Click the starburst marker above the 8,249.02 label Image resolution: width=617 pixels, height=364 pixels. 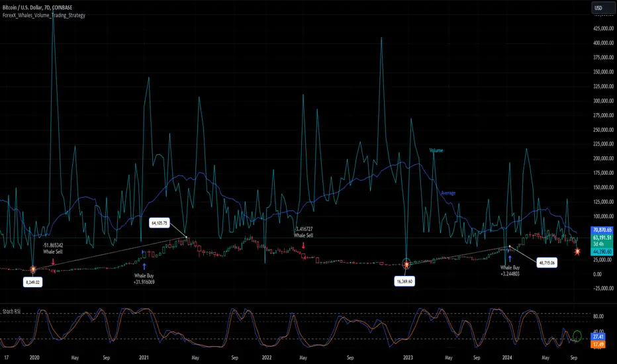pos(33,269)
